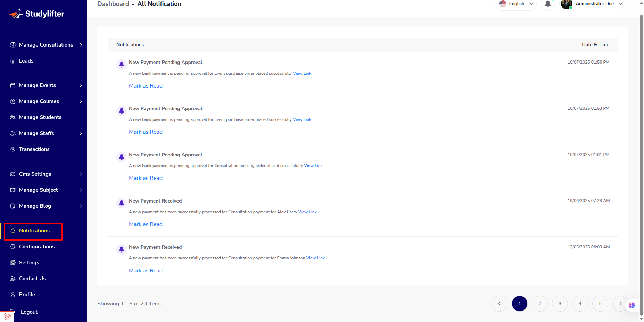The image size is (644, 322).
Task: Click the next page arrow button
Action: pyautogui.click(x=620, y=304)
